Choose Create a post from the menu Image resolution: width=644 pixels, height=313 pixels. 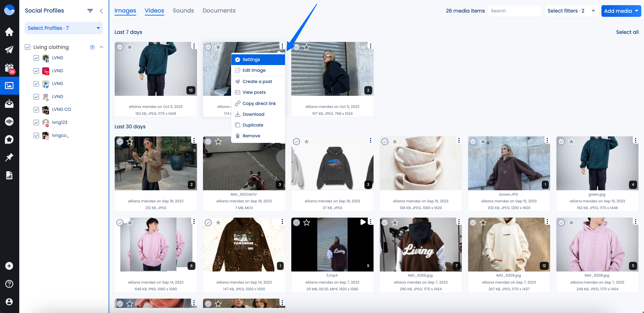258,82
